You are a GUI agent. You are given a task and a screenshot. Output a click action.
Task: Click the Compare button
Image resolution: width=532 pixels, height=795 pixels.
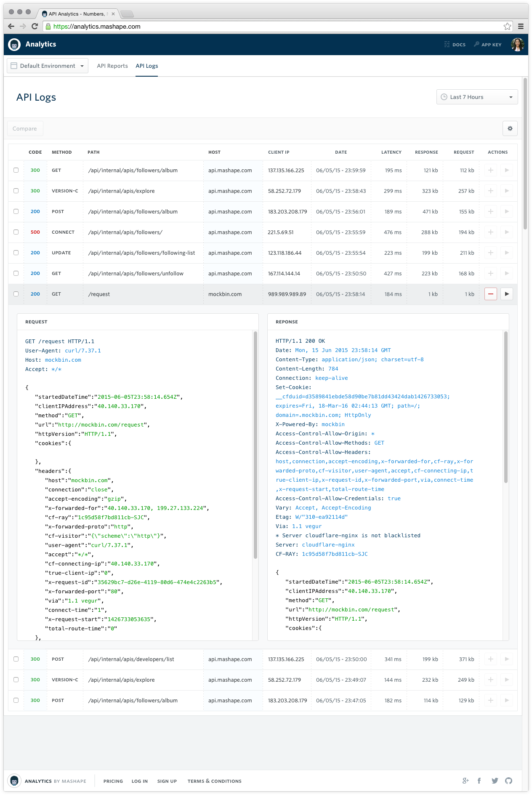click(25, 128)
